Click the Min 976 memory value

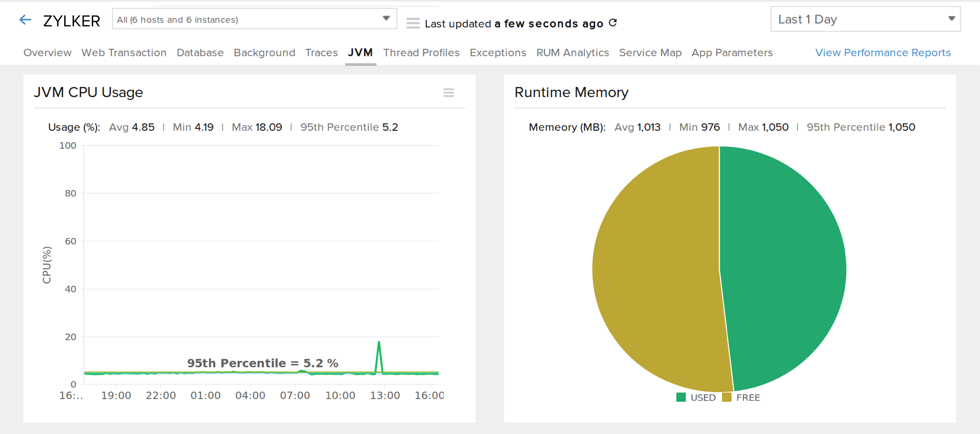[x=700, y=127]
